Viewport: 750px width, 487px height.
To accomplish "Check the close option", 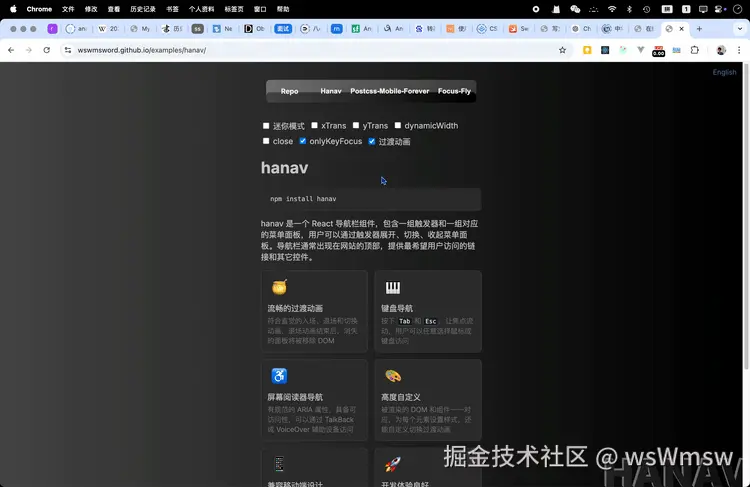I will coord(266,141).
